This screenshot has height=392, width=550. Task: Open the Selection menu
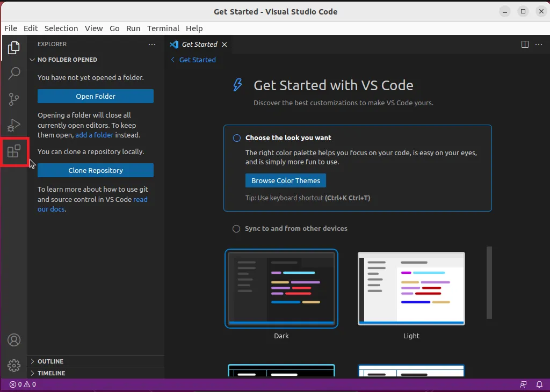(61, 28)
